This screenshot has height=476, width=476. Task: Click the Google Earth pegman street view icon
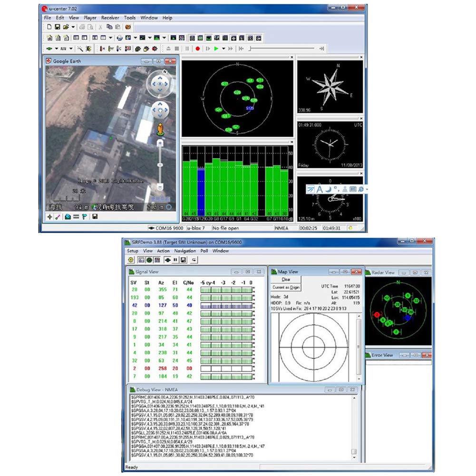click(x=160, y=128)
